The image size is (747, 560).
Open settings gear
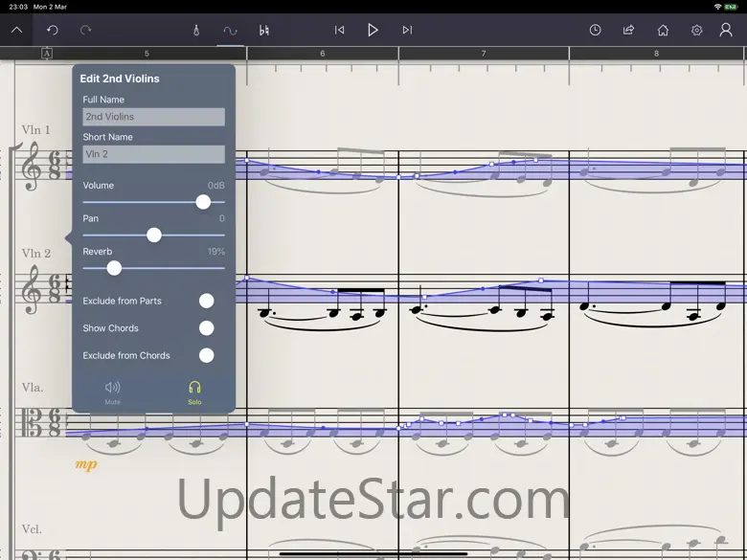(696, 30)
